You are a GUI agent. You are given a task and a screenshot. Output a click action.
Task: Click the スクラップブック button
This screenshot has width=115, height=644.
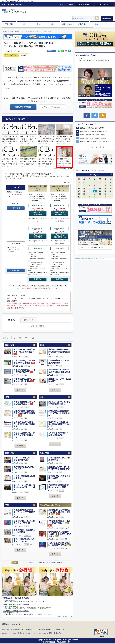(x=11, y=55)
